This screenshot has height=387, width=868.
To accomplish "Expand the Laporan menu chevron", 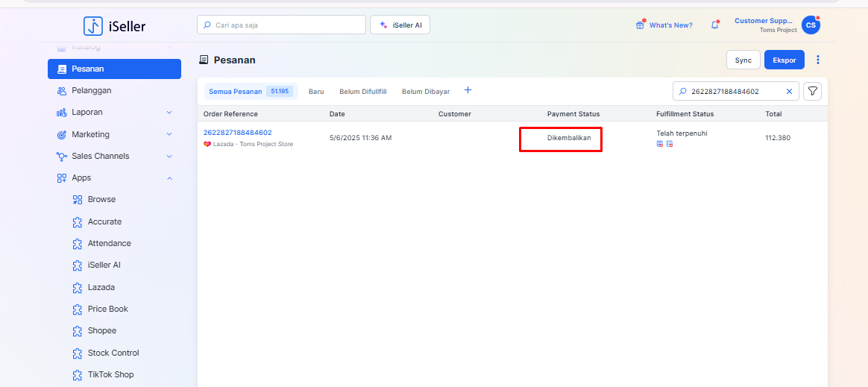I will coord(169,113).
